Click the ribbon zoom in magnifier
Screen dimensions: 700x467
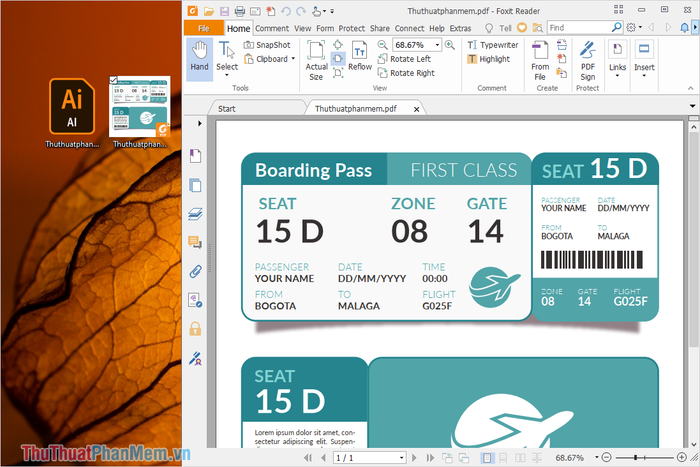pos(450,45)
